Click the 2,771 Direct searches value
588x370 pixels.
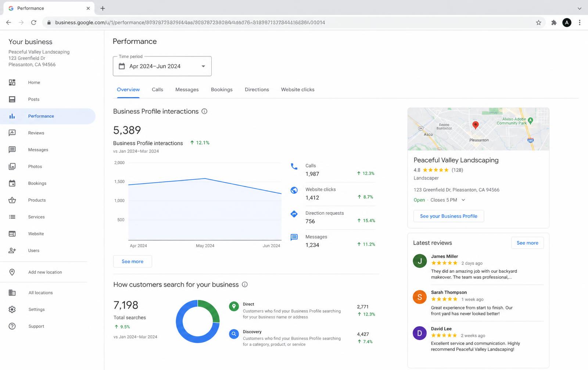coord(363,307)
